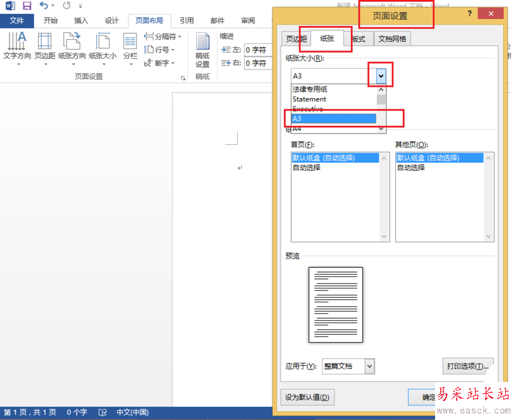Choose the highlighted A3 list entry
Image resolution: width=511 pixels, height=420 pixels.
point(334,119)
